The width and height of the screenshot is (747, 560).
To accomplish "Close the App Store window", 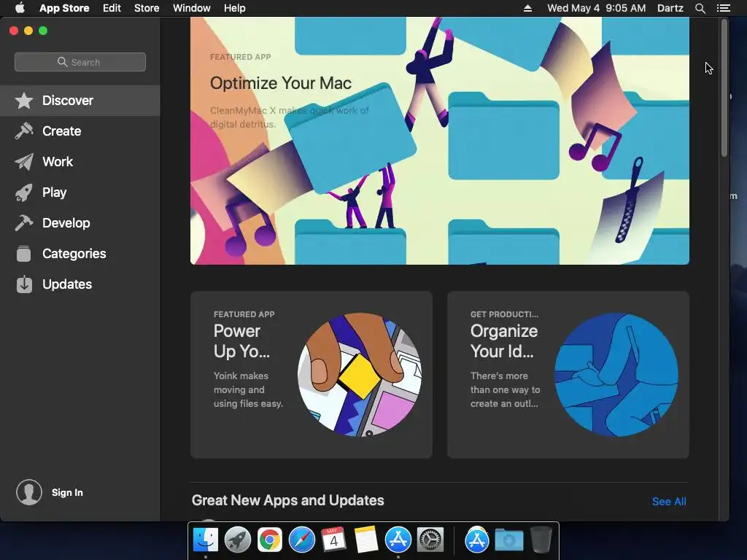I will click(x=14, y=31).
